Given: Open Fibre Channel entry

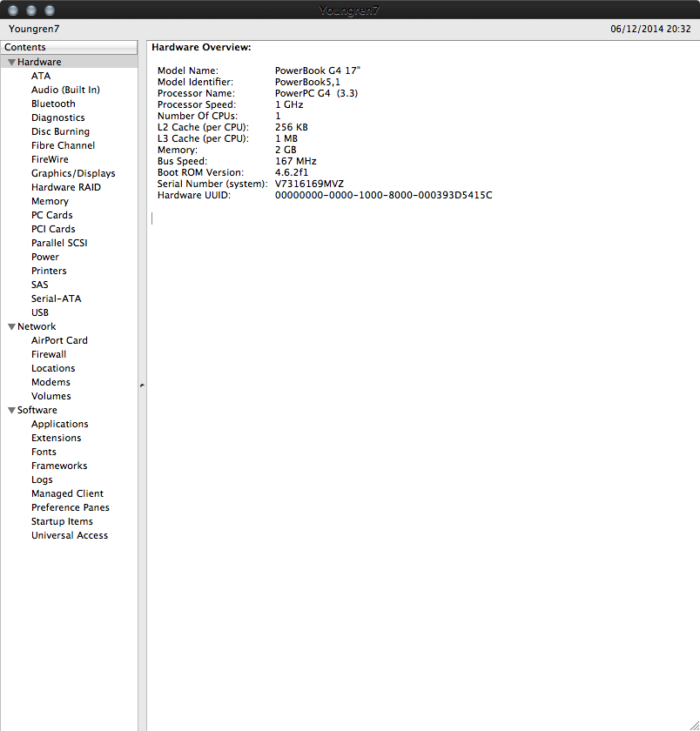Looking at the screenshot, I should click(63, 145).
